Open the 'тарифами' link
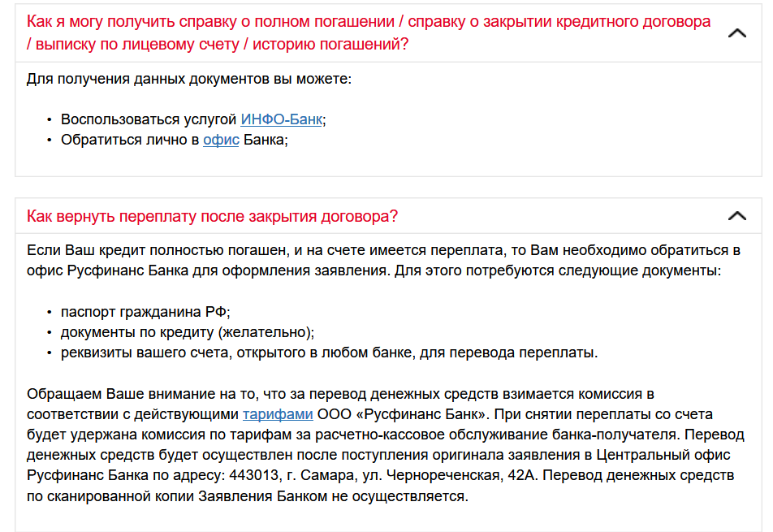 click(277, 413)
